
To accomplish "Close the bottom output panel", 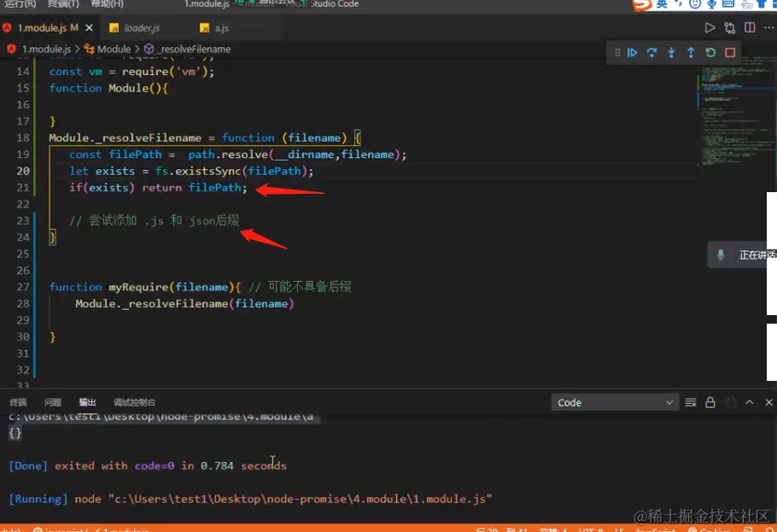I will [768, 402].
